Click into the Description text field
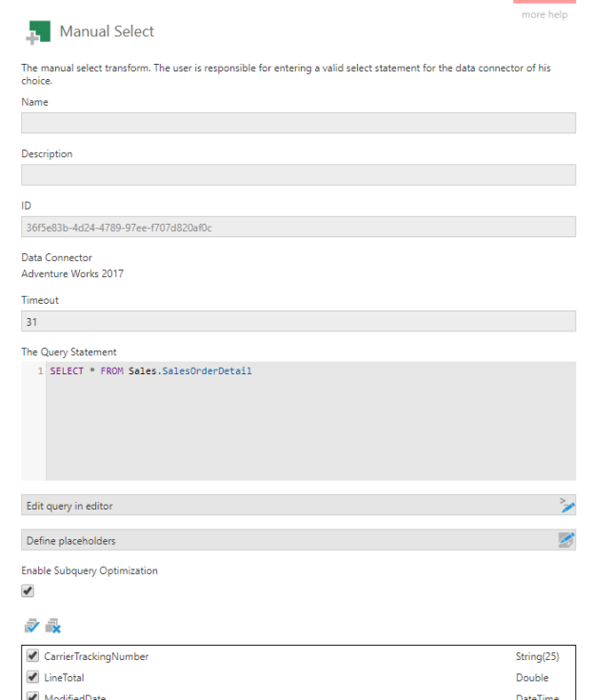The height and width of the screenshot is (700, 594). pyautogui.click(x=298, y=175)
